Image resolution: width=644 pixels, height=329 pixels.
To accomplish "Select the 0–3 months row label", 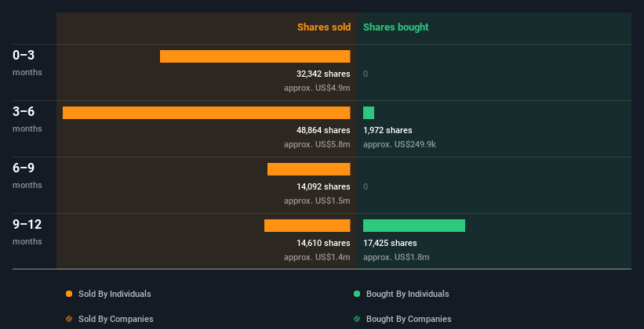I will pyautogui.click(x=27, y=63).
